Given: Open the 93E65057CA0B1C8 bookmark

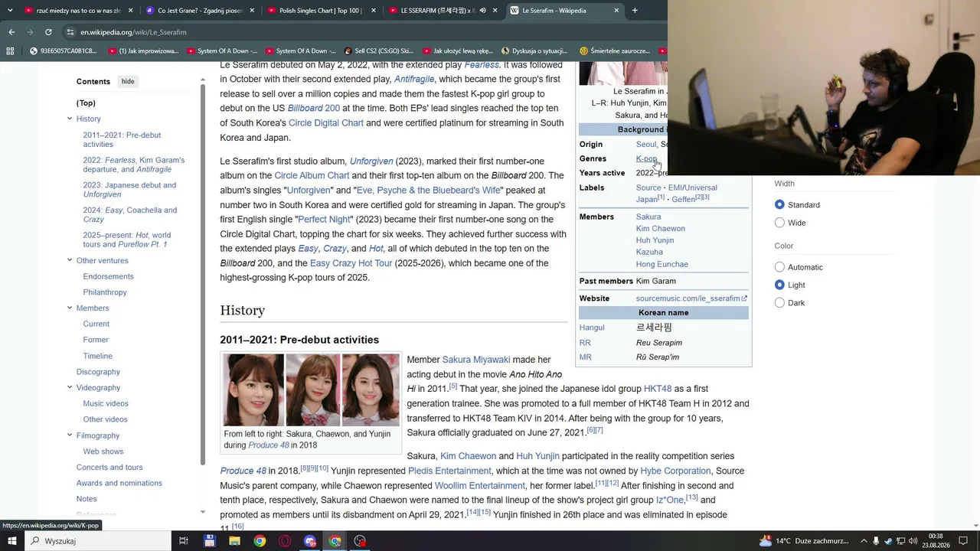Looking at the screenshot, I should point(64,51).
